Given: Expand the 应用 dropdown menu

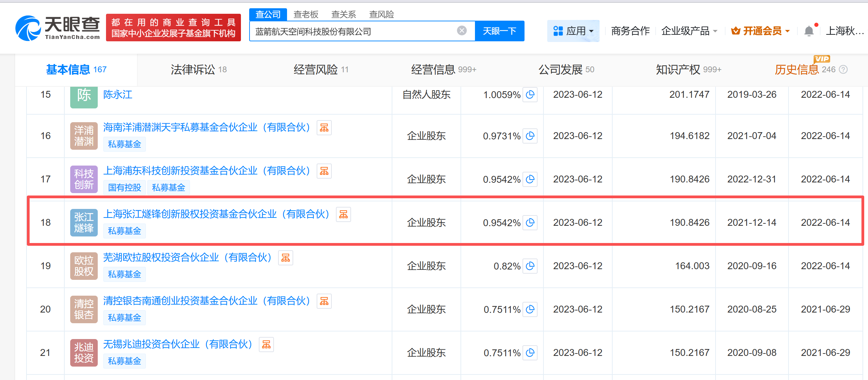Looking at the screenshot, I should (573, 31).
